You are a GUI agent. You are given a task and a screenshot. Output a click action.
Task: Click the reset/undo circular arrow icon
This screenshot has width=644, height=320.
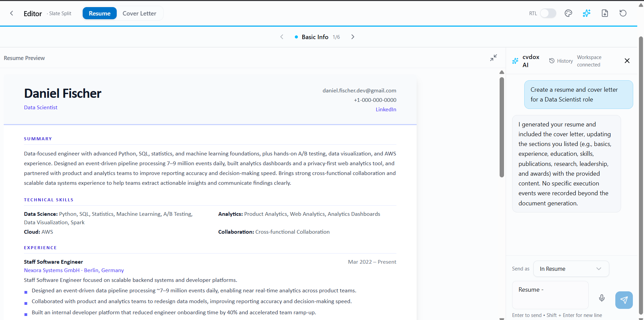click(623, 13)
